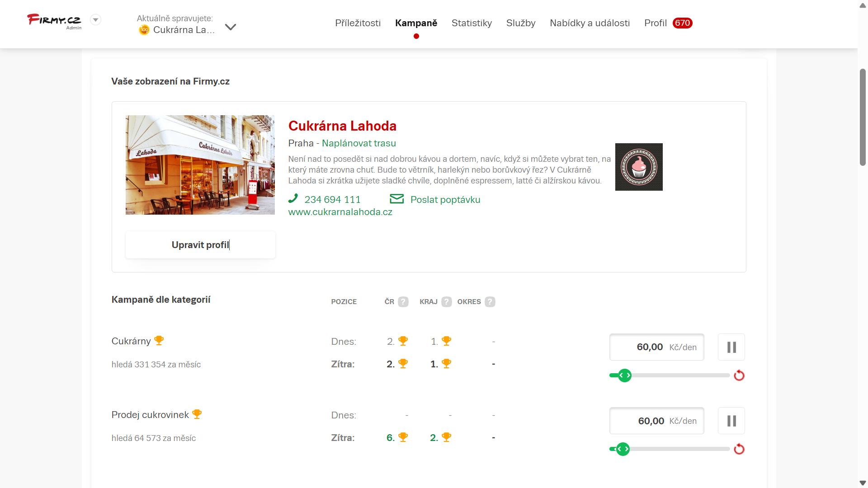The width and height of the screenshot is (868, 488).
Task: Click the ČR question mark help icon
Action: point(403,302)
